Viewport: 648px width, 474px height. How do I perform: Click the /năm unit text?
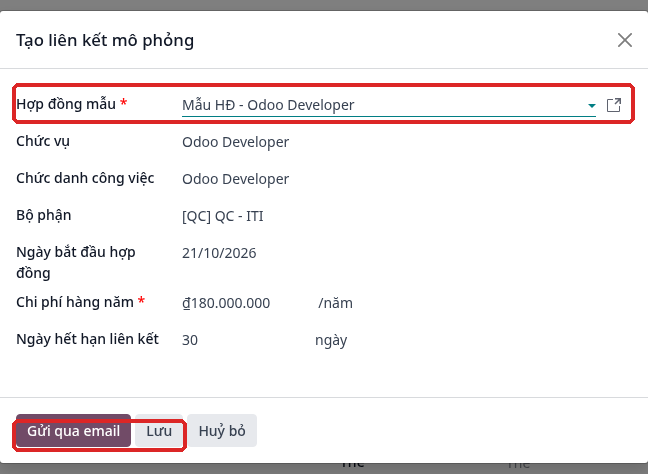click(335, 303)
